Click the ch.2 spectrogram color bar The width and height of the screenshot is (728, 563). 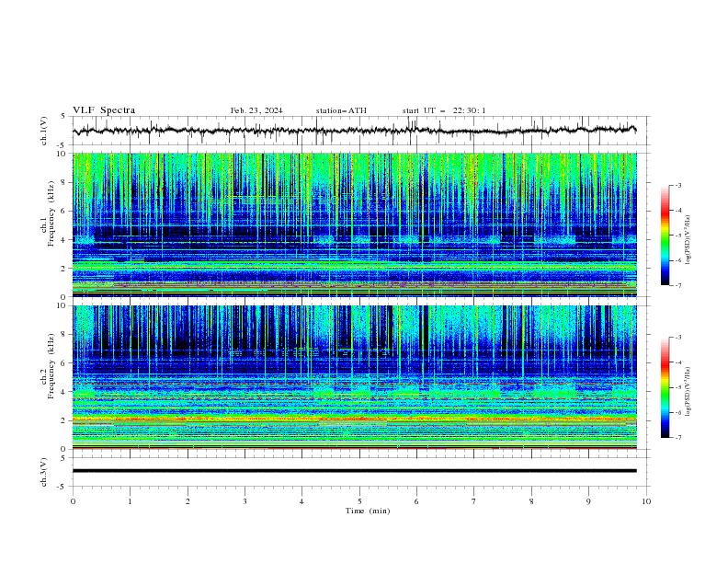click(x=665, y=387)
